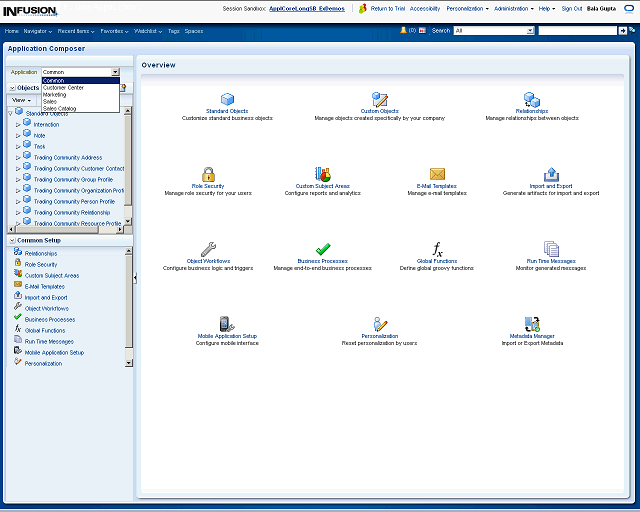
Task: Choose Sales Catalog in the Application list
Action: tap(59, 108)
